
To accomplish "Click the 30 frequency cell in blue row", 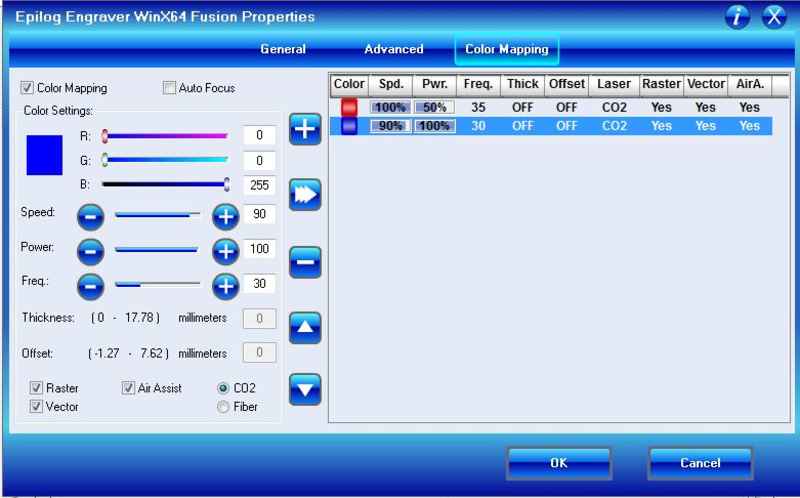I will (x=479, y=126).
